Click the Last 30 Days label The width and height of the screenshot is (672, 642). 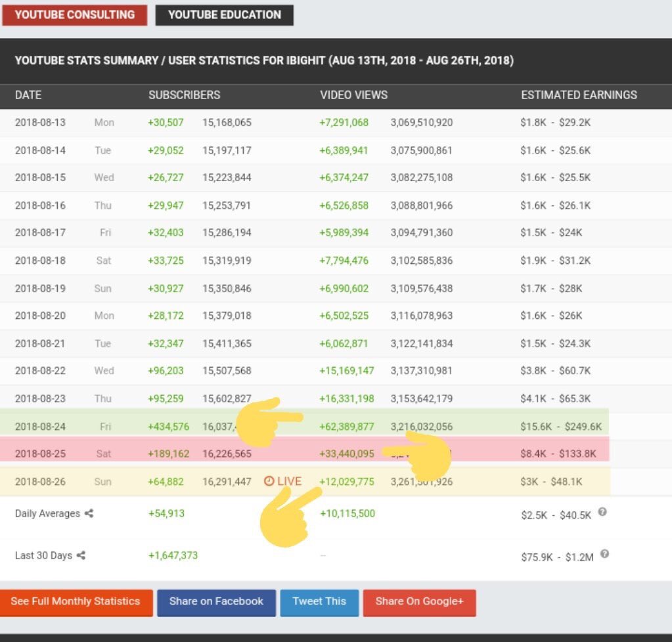click(44, 555)
